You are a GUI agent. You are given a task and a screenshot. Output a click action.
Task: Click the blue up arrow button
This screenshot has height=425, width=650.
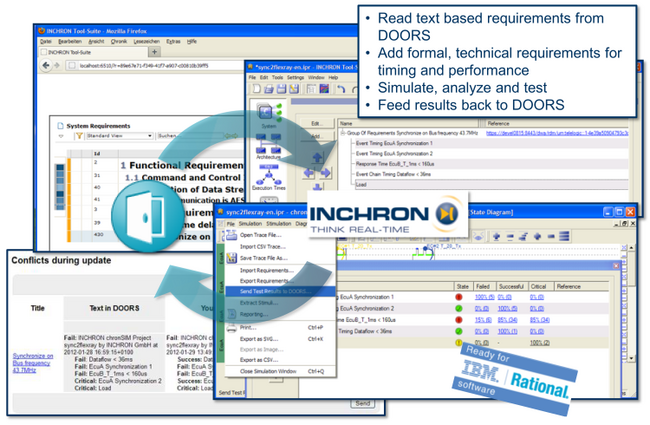coord(317,158)
